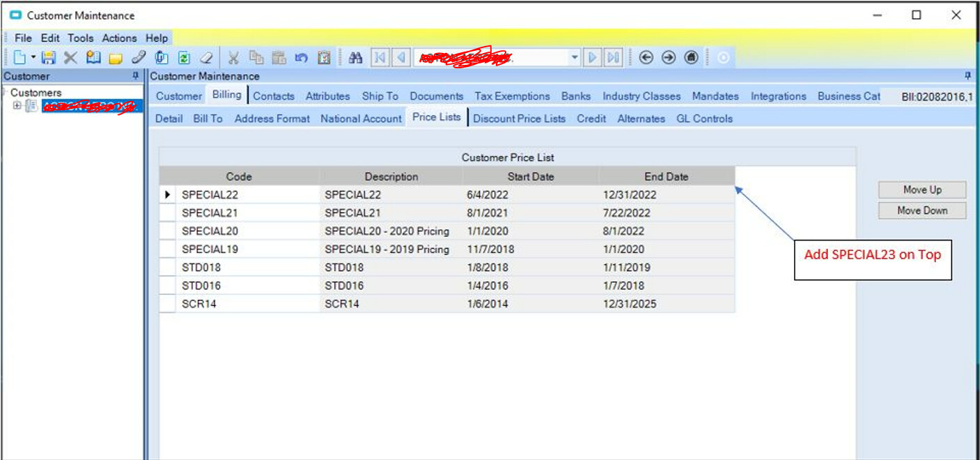Image resolution: width=980 pixels, height=460 pixels.
Task: Open the Tools menu
Action: [x=81, y=38]
